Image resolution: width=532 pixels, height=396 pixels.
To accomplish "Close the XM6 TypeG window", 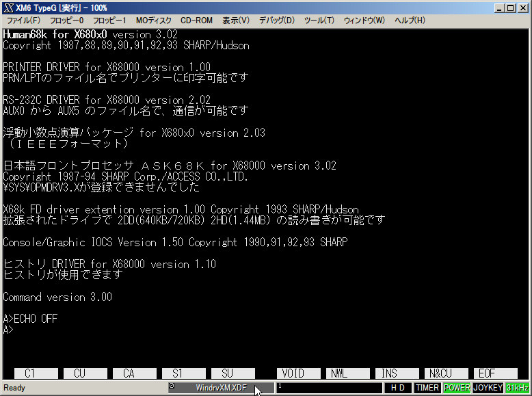I will [x=523, y=8].
